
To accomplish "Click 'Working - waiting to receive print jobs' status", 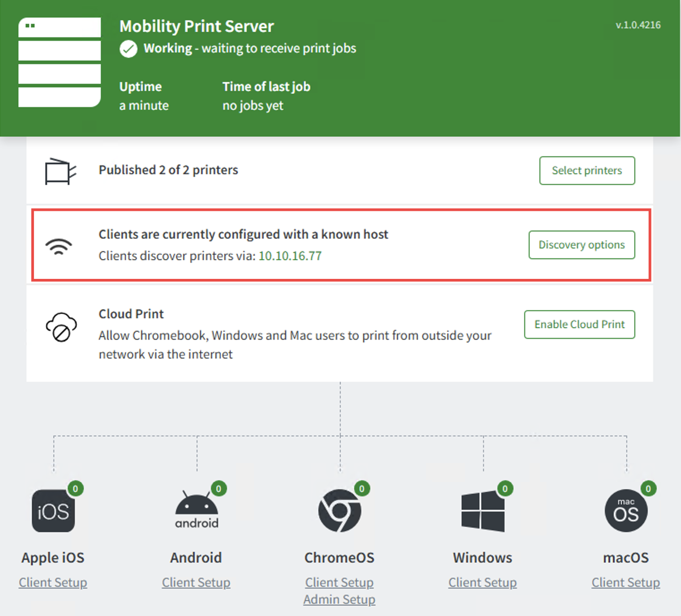I will [250, 48].
